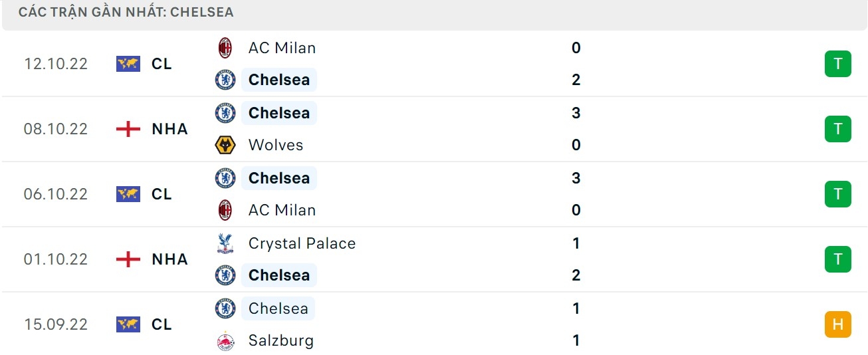The height and width of the screenshot is (355, 868).
Task: Open the Salzburg team link
Action: [280, 340]
